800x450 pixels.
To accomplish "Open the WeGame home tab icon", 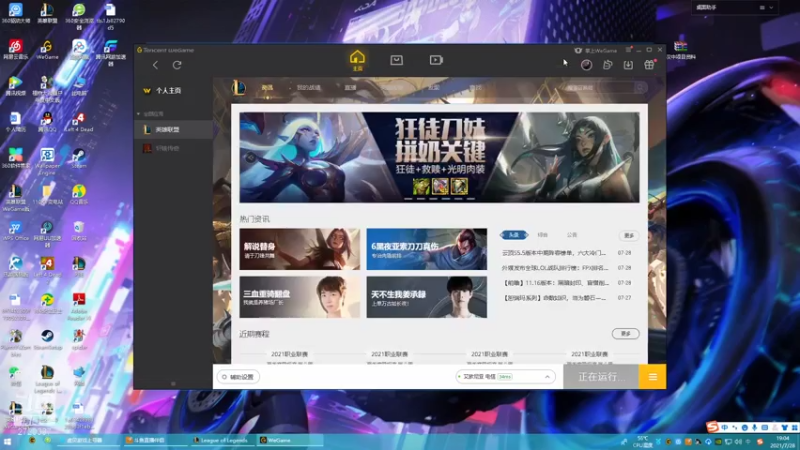I will (357, 60).
